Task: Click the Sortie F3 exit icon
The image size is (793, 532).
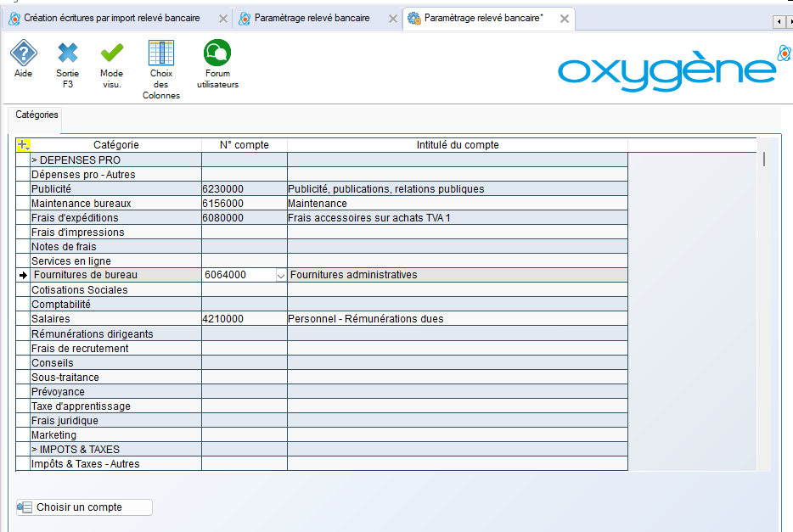Action: pos(68,55)
